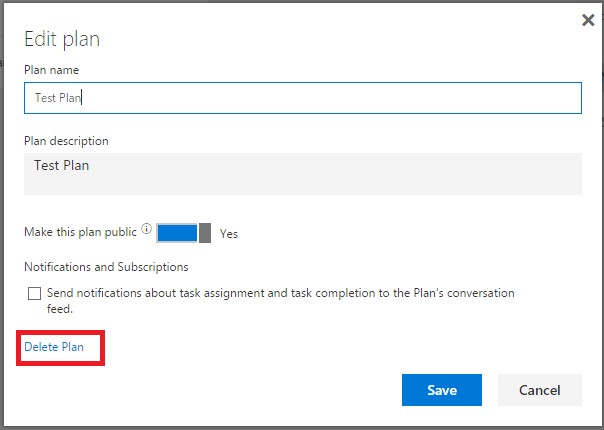The width and height of the screenshot is (604, 430).
Task: Click the Notifications and Subscriptions heading
Action: tap(106, 267)
